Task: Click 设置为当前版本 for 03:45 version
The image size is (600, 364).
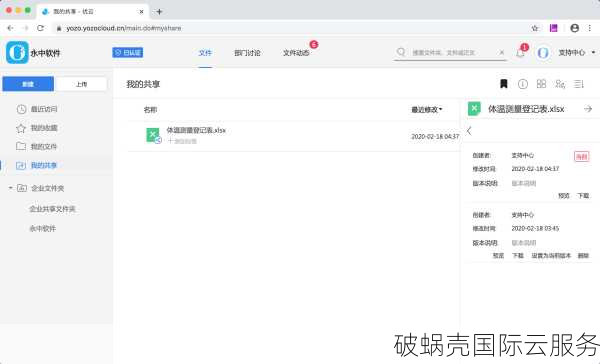Action: [551, 256]
